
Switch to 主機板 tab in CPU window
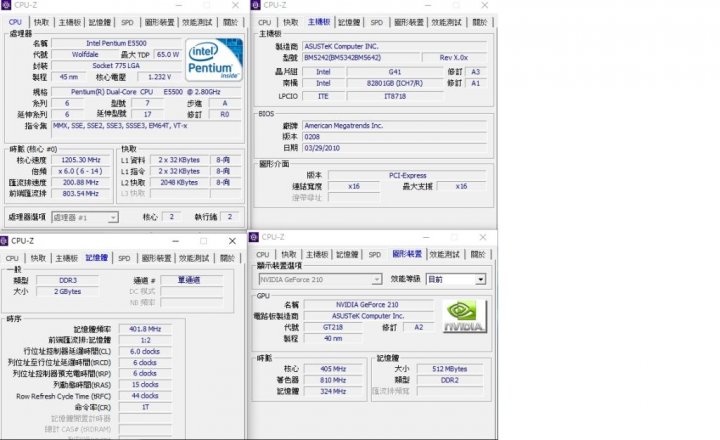[x=70, y=22]
